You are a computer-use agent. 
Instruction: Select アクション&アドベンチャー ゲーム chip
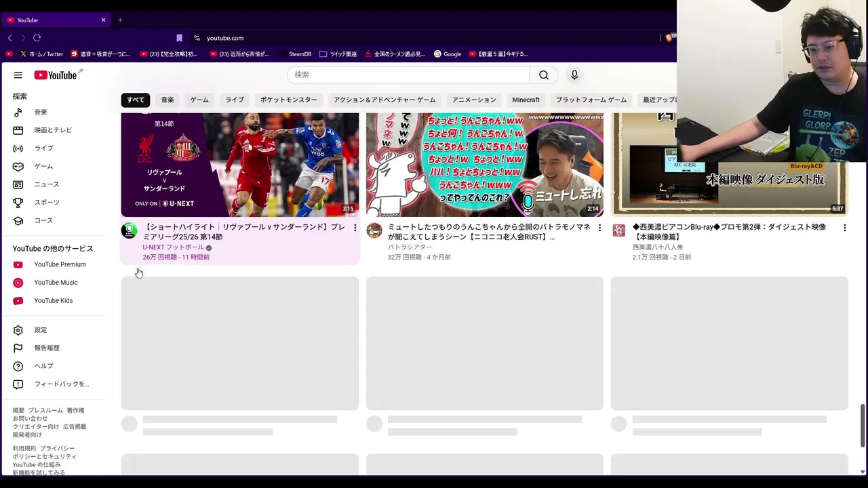click(x=384, y=100)
